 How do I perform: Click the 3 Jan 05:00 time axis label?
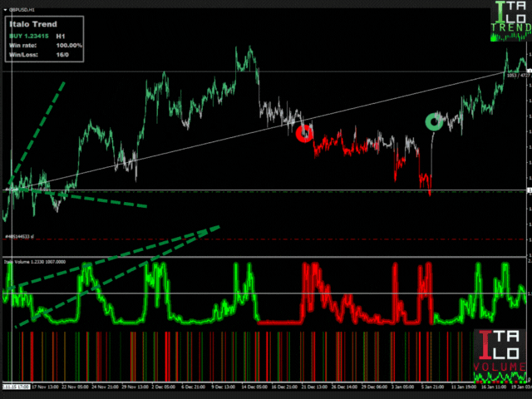[402, 387]
